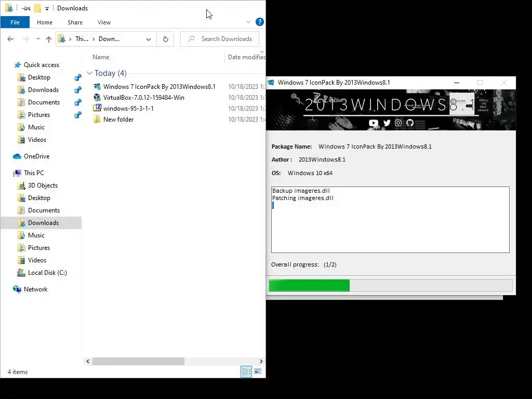This screenshot has width=532, height=399.
Task: Go back with the Back arrow
Action: pyautogui.click(x=10, y=39)
